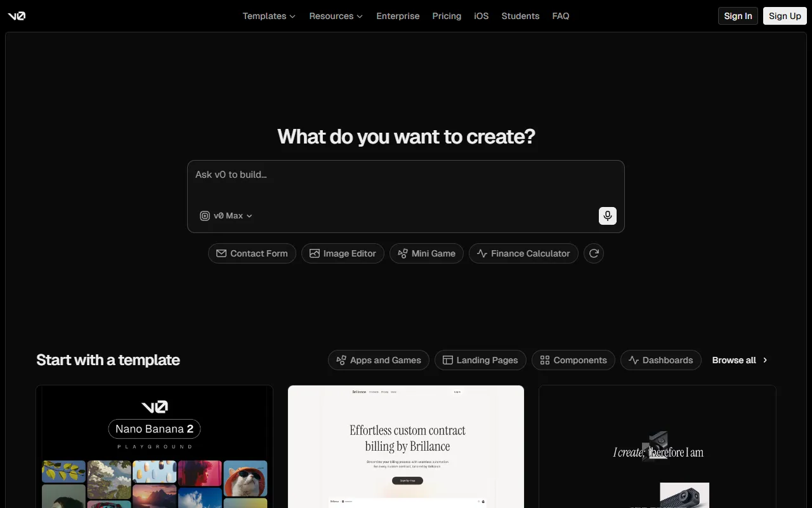
Task: Click the Sign Up button
Action: pyautogui.click(x=785, y=16)
